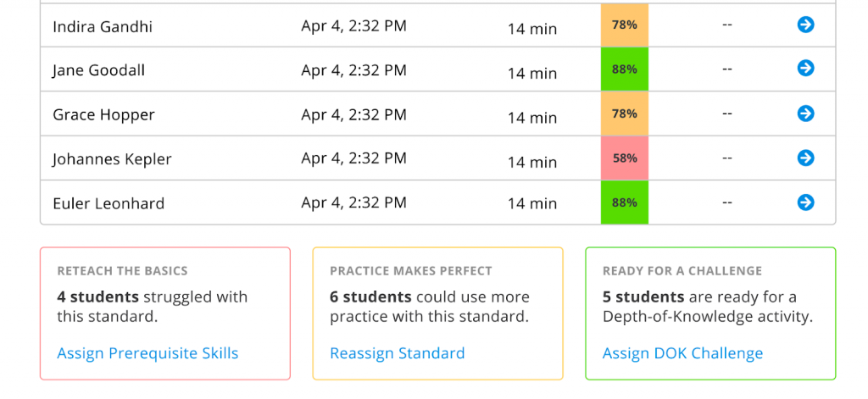Select Euler Leonhard's 88% score cell
The height and width of the screenshot is (399, 868).
click(x=625, y=202)
